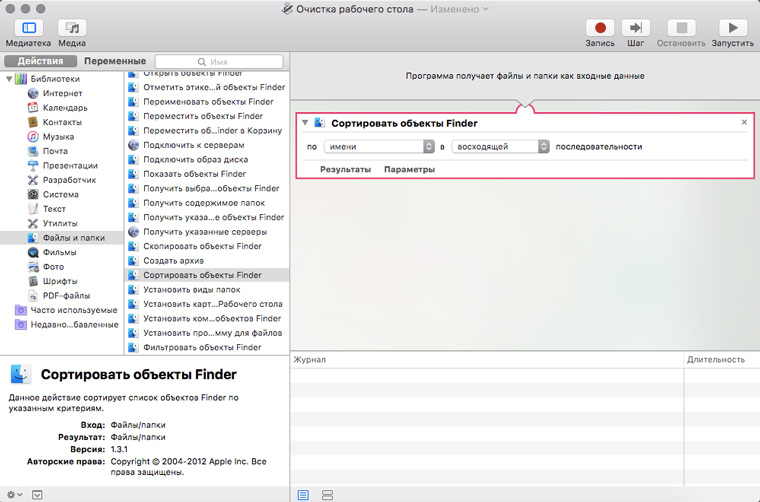Click the Шаг step button
This screenshot has height=502, width=760.
point(635,28)
